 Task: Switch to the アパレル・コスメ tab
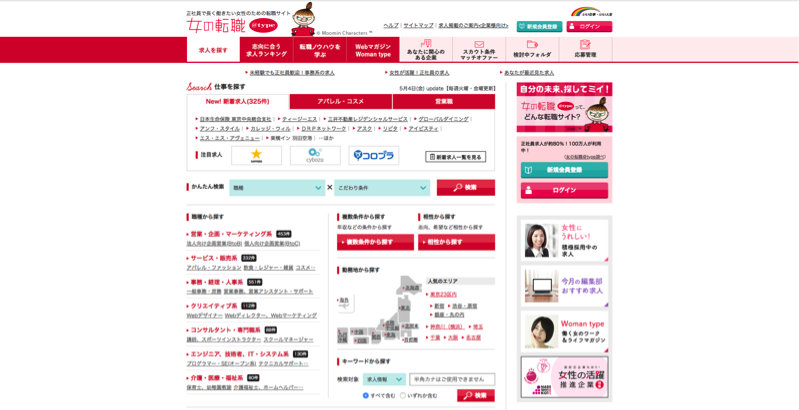340,101
